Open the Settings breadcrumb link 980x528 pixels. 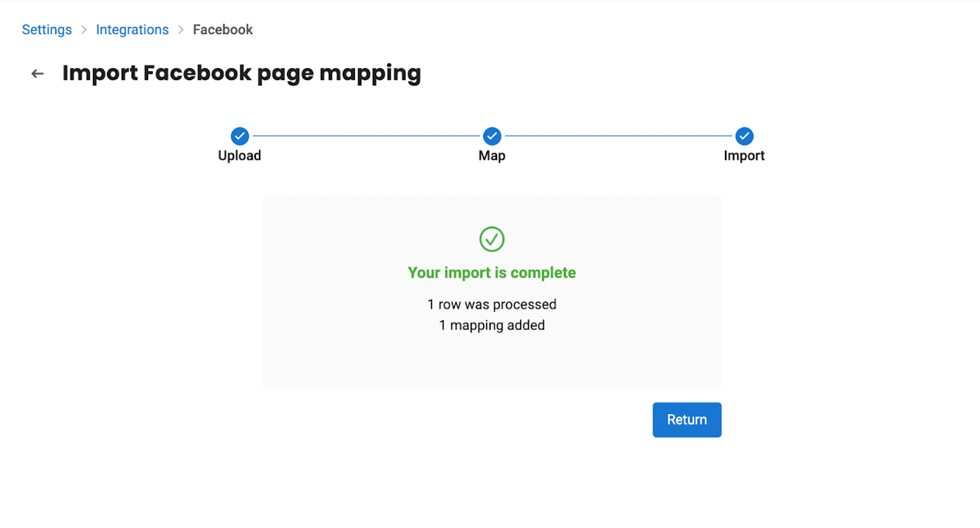click(x=47, y=29)
